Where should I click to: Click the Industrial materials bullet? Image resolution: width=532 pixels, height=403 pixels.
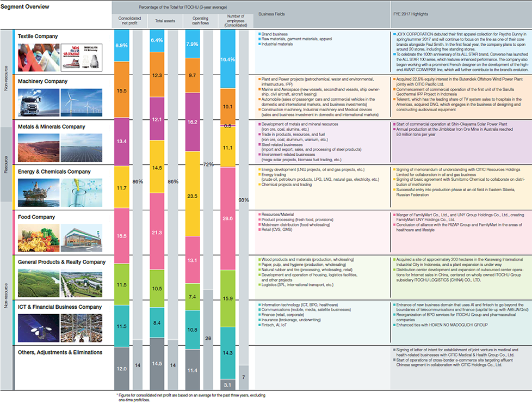click(x=275, y=44)
